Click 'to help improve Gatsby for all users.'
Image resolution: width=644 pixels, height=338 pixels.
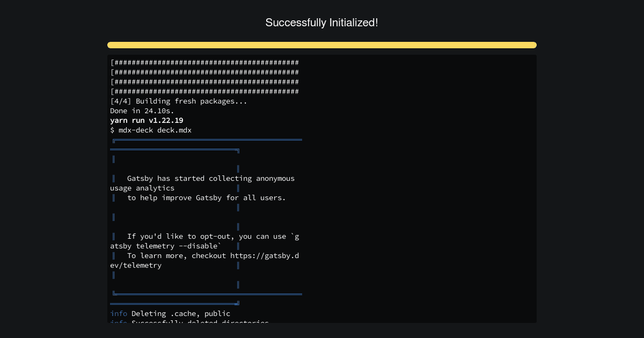[x=207, y=198]
